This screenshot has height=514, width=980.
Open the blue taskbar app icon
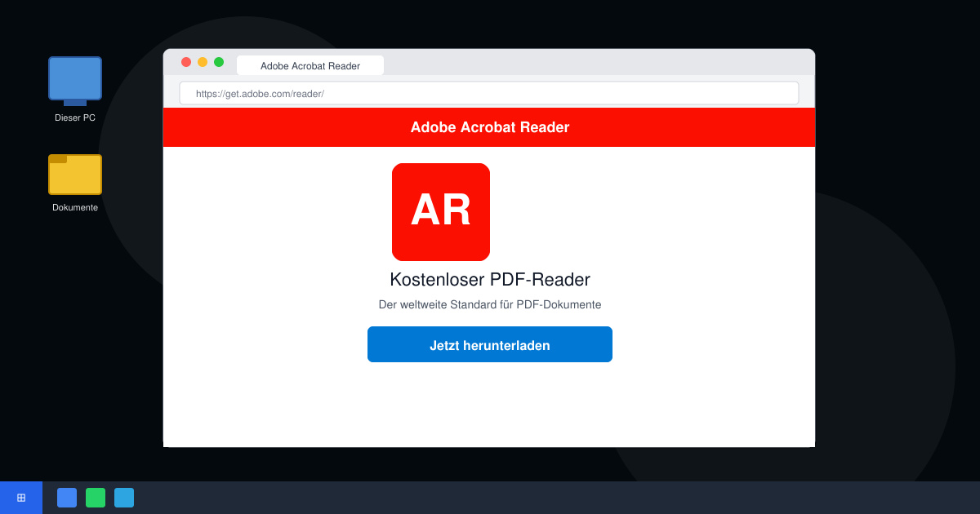point(67,498)
